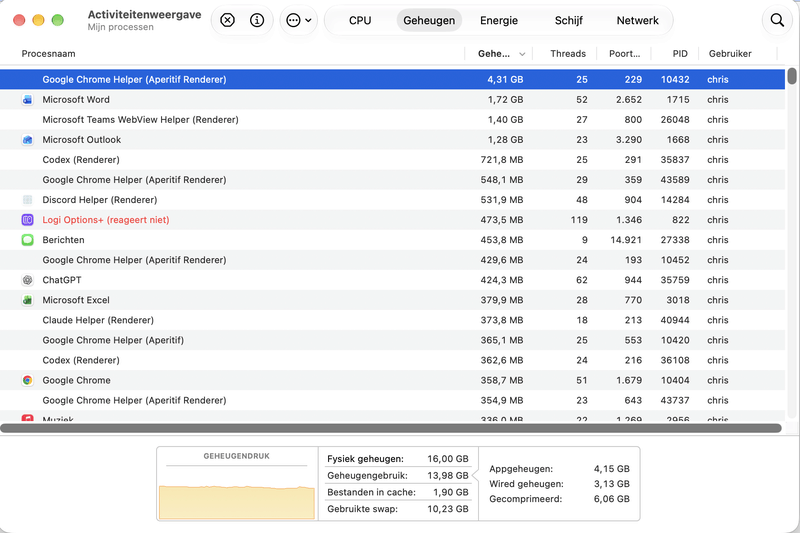800x533 pixels.
Task: Open process info with the i button
Action: 257,20
